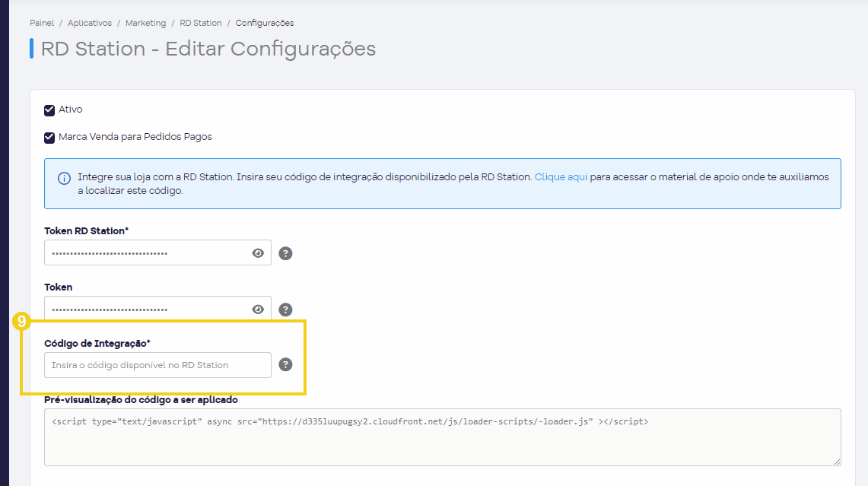Open help for Token RD Station
Screen dimensions: 868x486
285,253
